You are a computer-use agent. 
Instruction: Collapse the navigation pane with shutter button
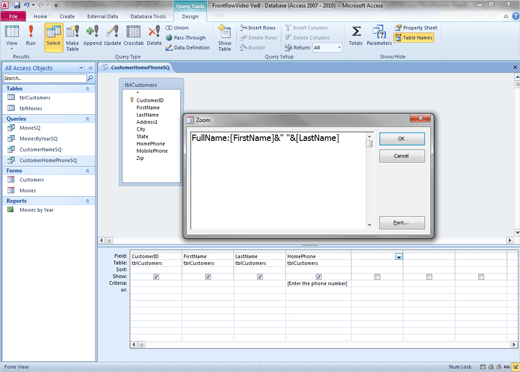coord(90,68)
